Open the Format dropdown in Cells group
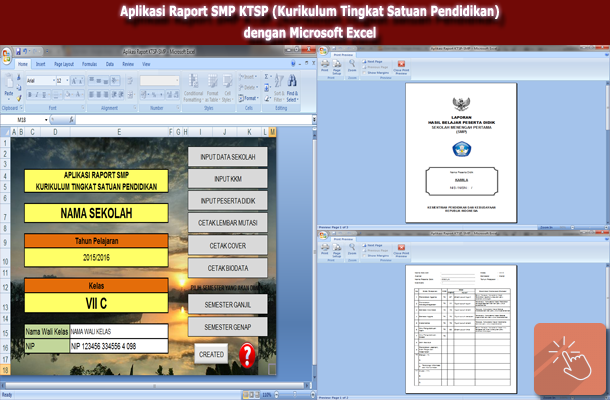This screenshot has height=400, width=610. pos(248,98)
